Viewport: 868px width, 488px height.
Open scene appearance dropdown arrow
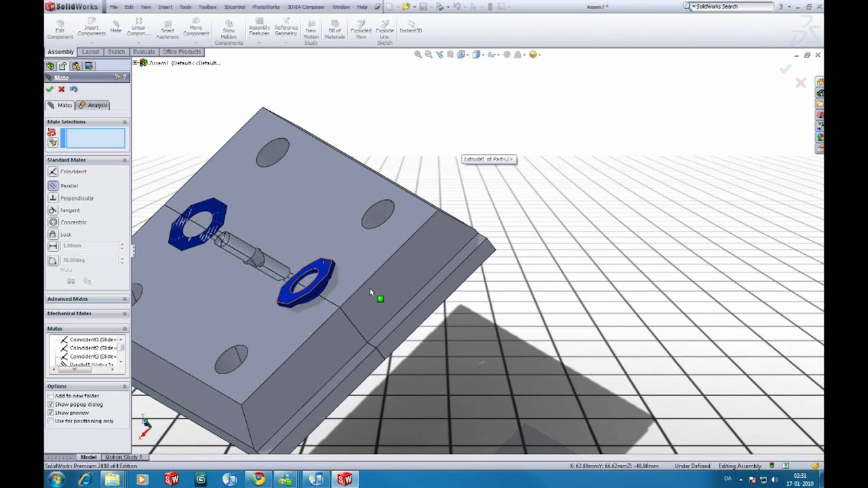[x=539, y=55]
